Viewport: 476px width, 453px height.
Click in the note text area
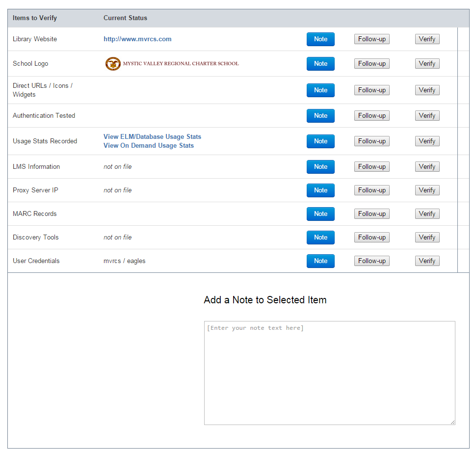329,373
